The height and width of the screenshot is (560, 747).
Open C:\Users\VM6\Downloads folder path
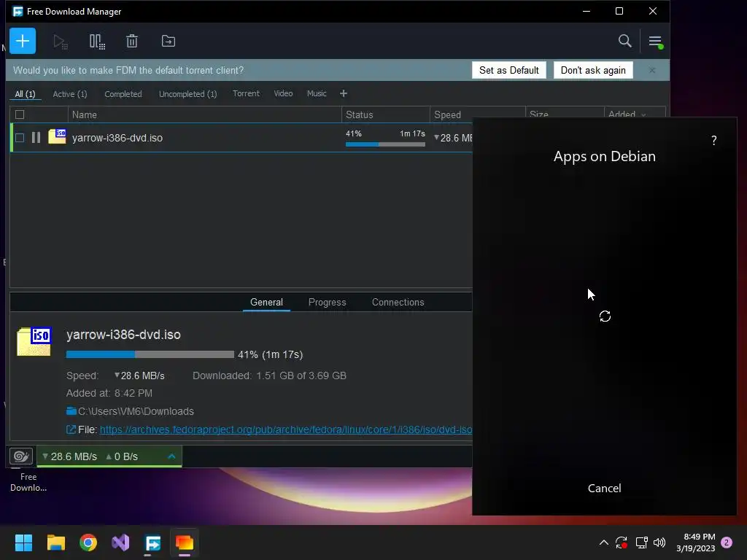[x=136, y=411]
